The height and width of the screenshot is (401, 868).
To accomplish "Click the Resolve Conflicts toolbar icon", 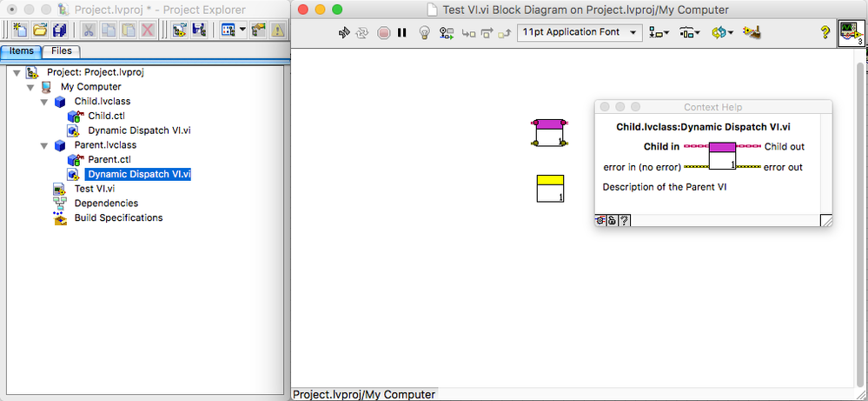I will click(258, 30).
